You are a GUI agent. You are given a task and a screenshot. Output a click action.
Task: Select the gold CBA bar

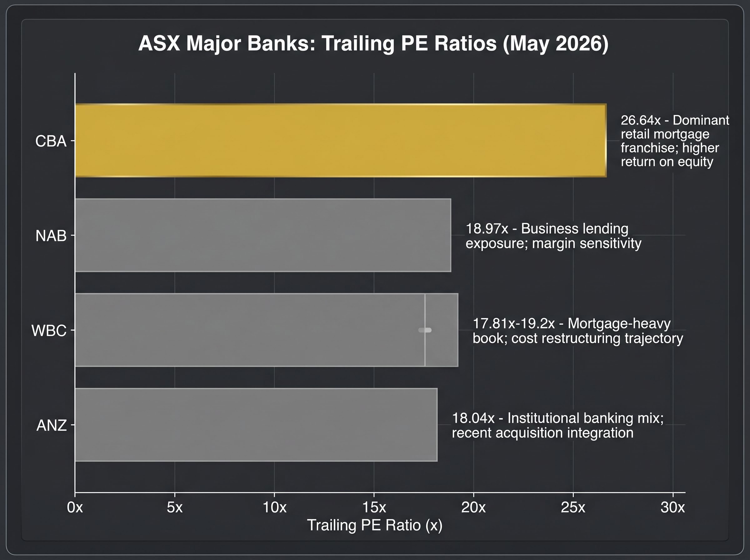point(341,140)
